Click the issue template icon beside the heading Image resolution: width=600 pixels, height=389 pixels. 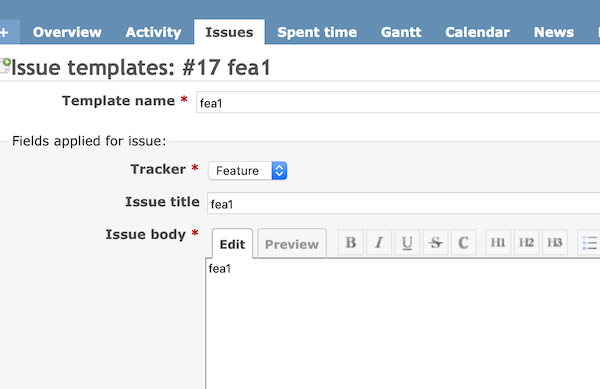tap(5, 66)
